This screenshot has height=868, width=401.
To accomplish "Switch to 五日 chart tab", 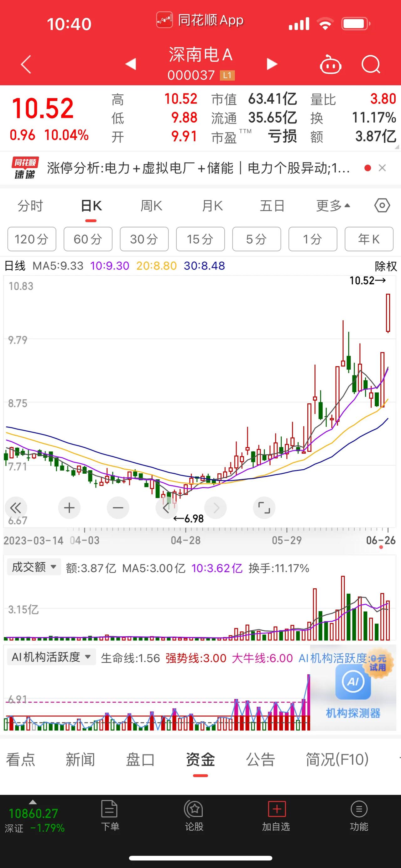I will (272, 206).
